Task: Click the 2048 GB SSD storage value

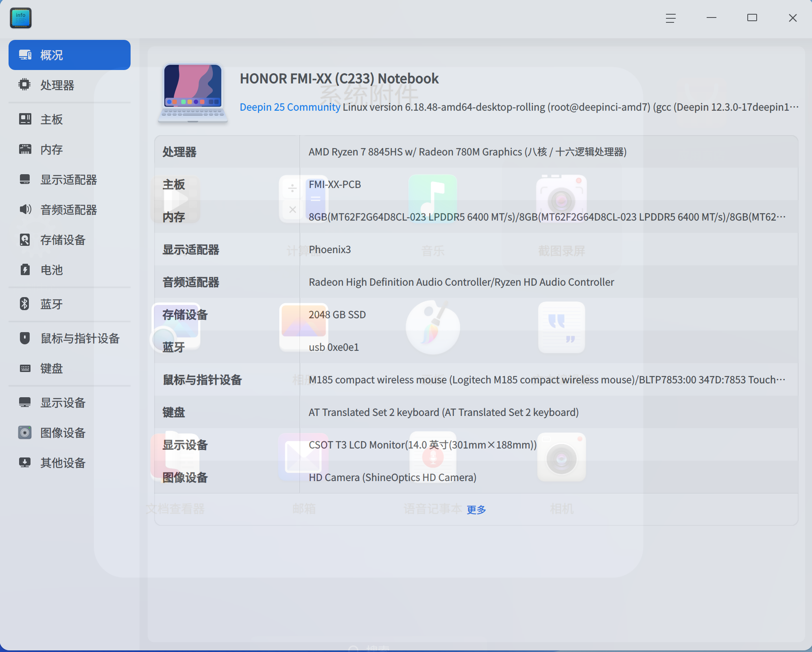Action: (x=337, y=315)
